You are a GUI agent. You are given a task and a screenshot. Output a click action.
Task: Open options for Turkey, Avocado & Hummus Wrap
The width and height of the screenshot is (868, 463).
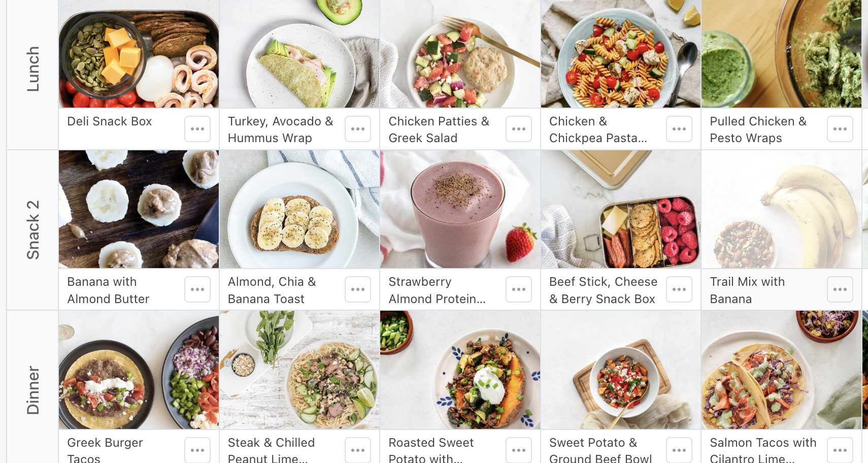[358, 129]
